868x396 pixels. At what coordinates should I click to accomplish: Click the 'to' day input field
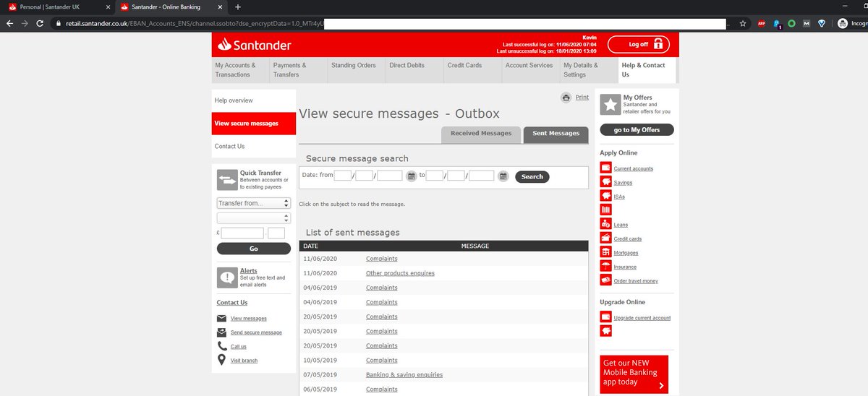point(435,176)
